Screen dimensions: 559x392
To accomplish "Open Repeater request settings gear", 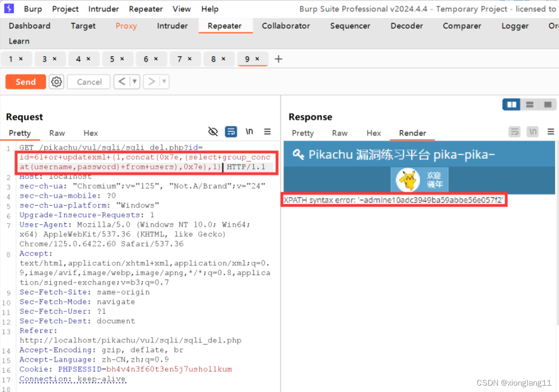I will (x=56, y=82).
